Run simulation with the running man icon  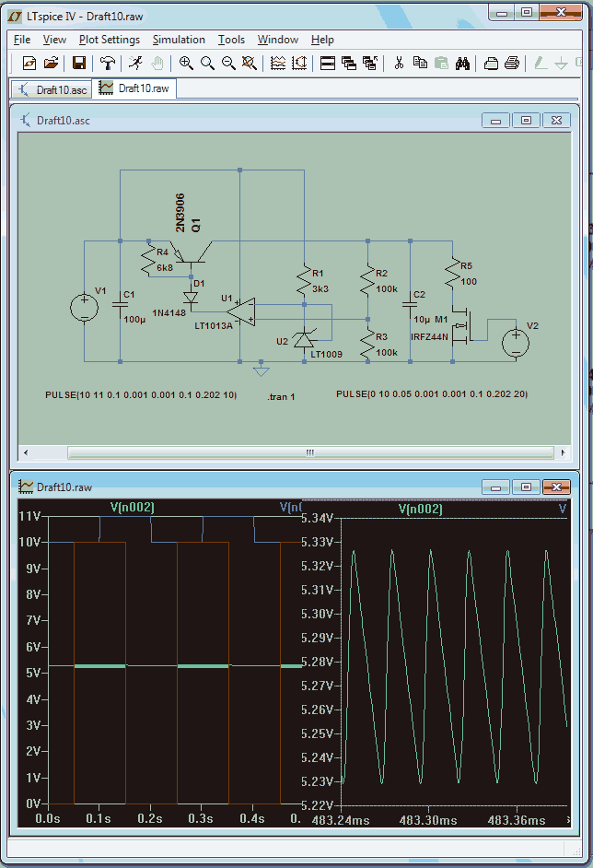coord(135,63)
